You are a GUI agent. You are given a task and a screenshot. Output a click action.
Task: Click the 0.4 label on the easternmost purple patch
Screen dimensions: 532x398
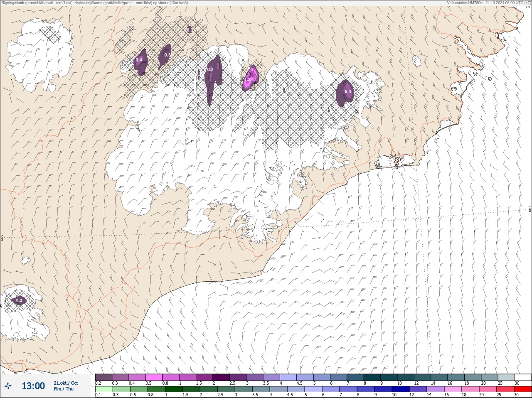348,92
